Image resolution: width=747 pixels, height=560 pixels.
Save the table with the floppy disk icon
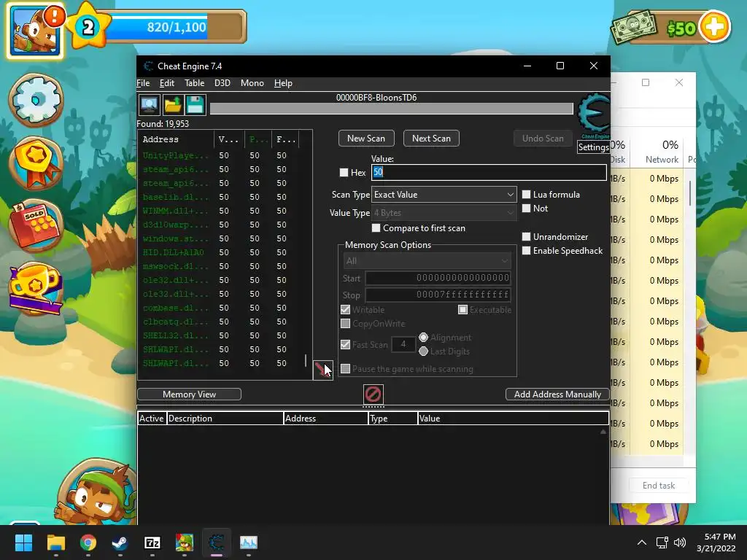tap(196, 105)
